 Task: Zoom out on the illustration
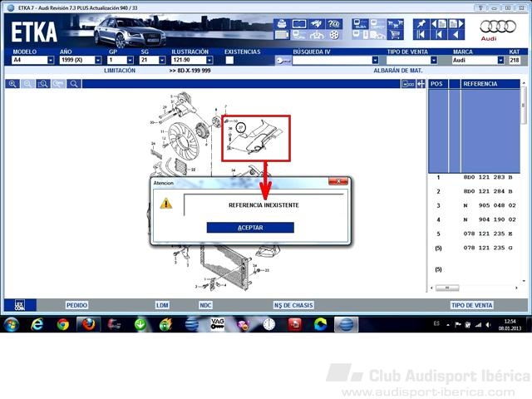click(x=27, y=84)
